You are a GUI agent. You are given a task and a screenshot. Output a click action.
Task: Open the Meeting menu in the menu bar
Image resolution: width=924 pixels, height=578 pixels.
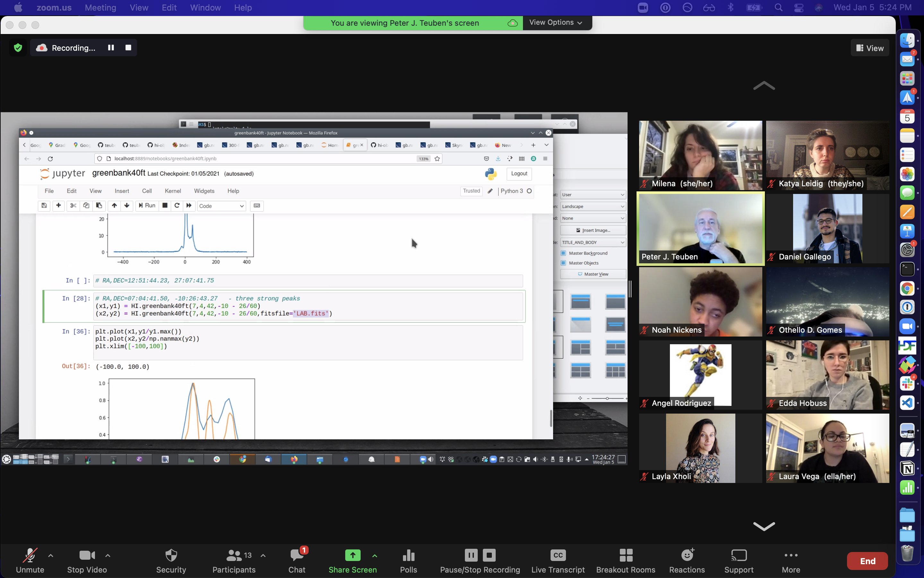(100, 8)
